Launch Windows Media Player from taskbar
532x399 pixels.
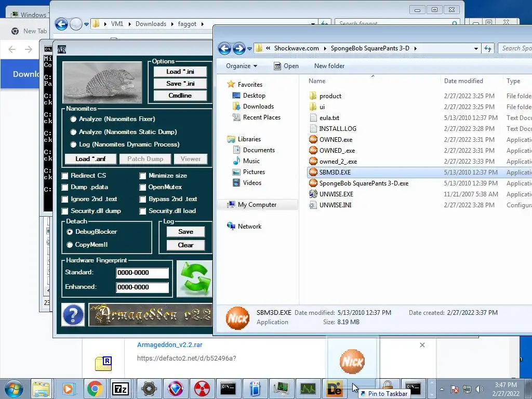(68, 389)
